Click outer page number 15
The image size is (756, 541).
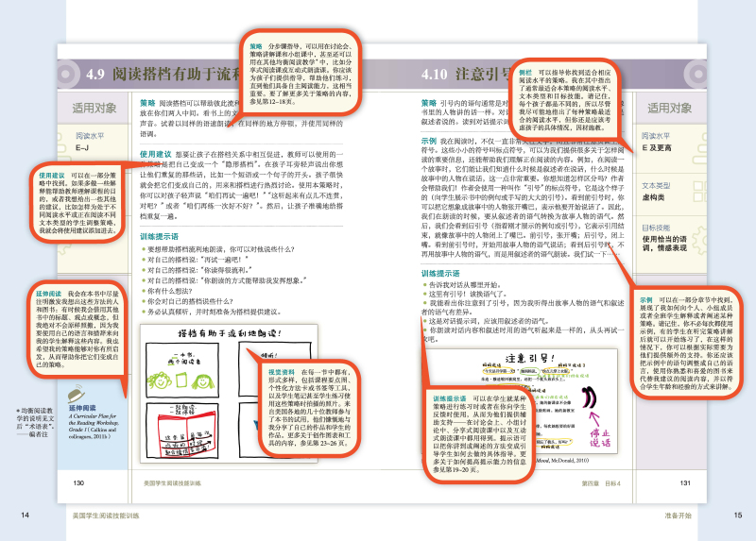(x=738, y=515)
